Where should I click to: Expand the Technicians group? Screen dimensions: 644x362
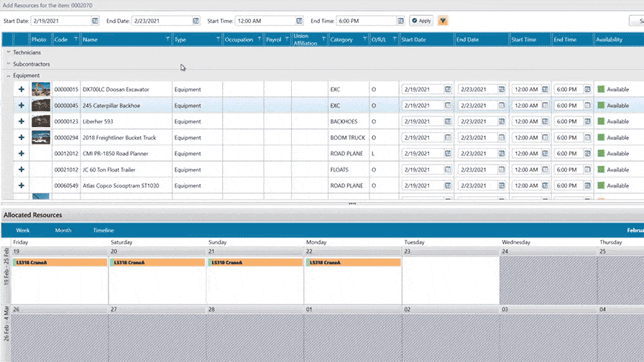click(9, 52)
